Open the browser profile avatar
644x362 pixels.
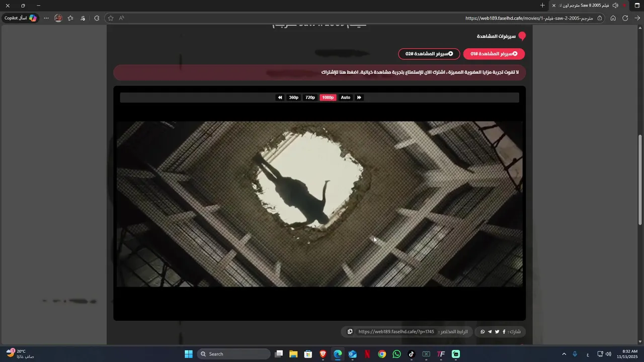(x=58, y=18)
